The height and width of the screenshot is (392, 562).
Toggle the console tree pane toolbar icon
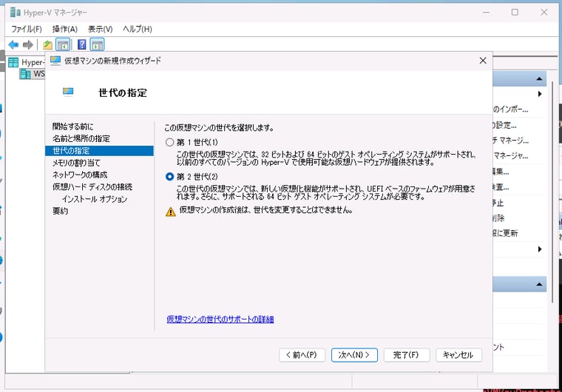(x=63, y=45)
